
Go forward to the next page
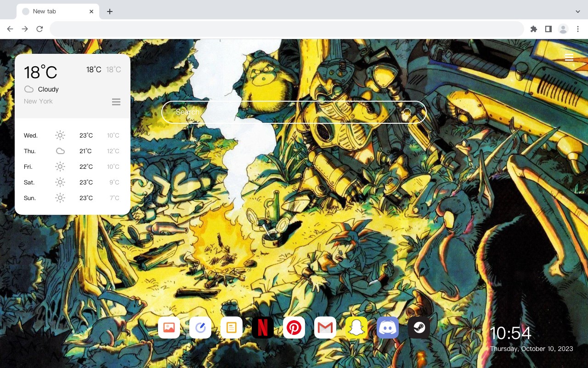[x=25, y=29]
